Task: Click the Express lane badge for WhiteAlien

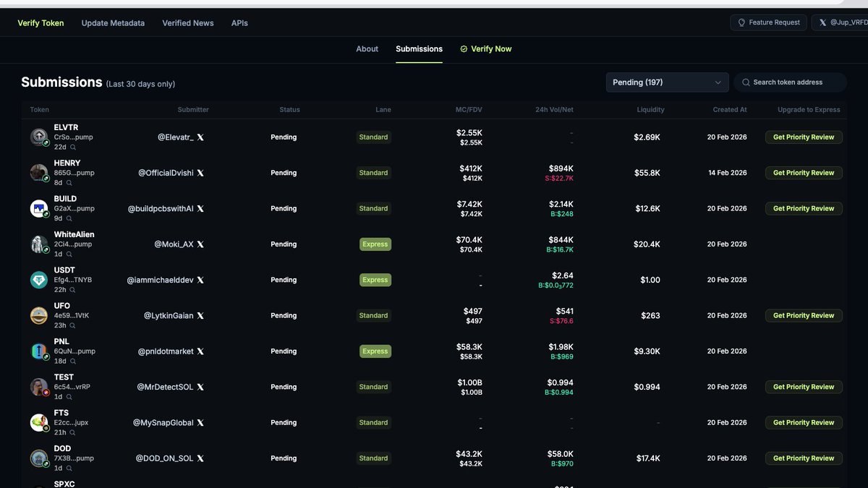Action: pos(375,244)
